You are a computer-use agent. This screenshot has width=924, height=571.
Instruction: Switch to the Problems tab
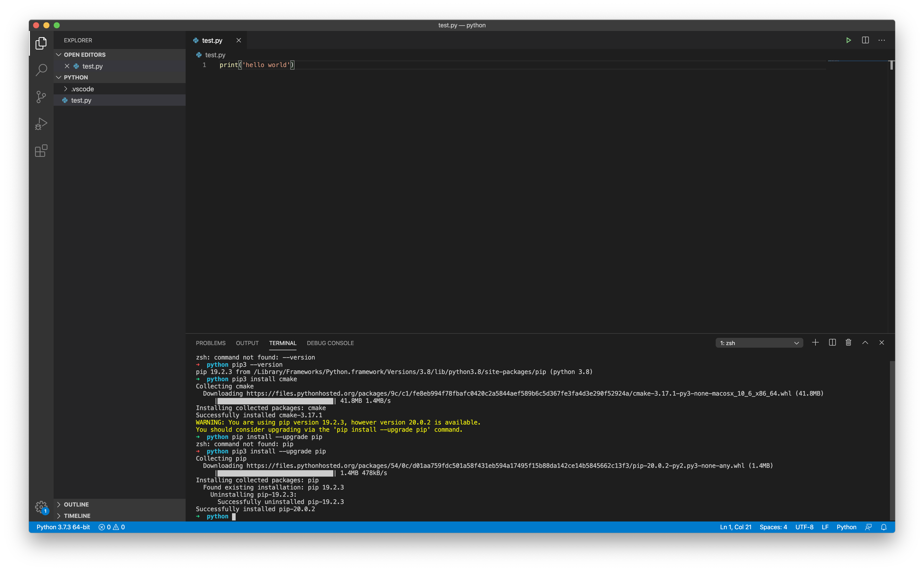[x=211, y=343]
